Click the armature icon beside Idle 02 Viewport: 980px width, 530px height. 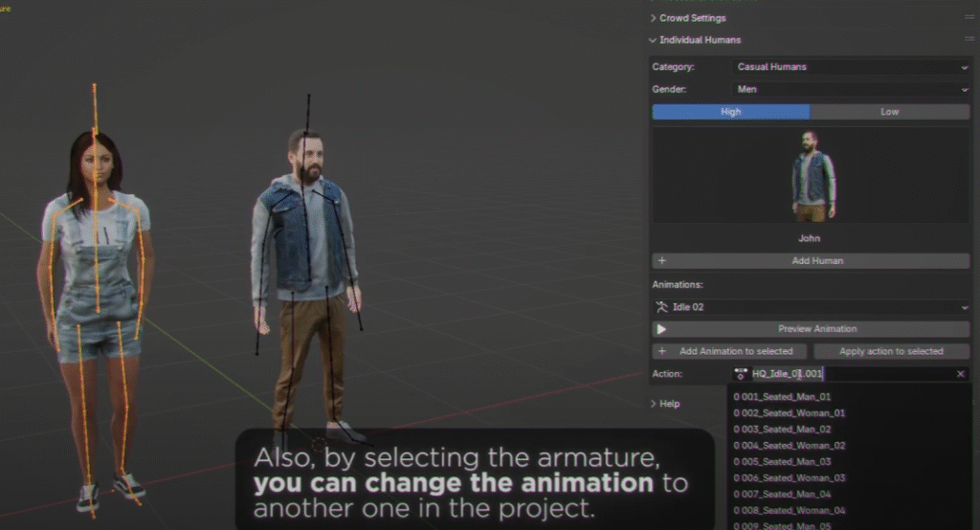point(662,307)
